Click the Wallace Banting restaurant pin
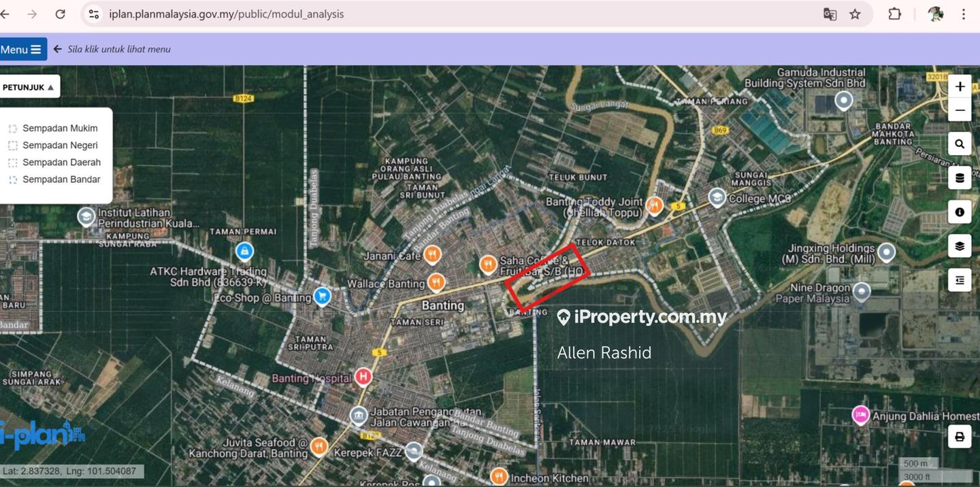Image resolution: width=980 pixels, height=487 pixels. click(x=436, y=282)
